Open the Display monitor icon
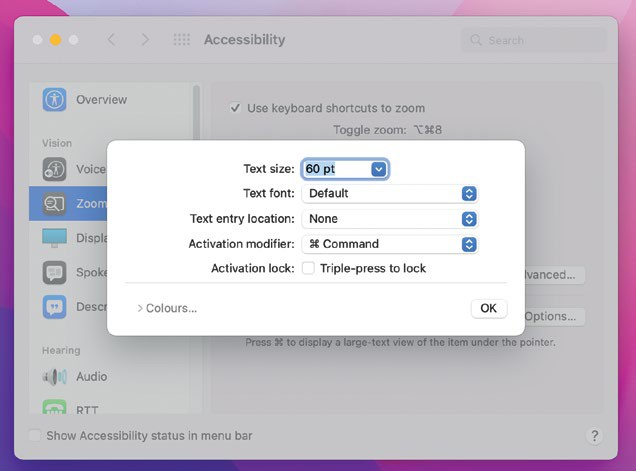This screenshot has height=471, width=636. click(x=54, y=238)
